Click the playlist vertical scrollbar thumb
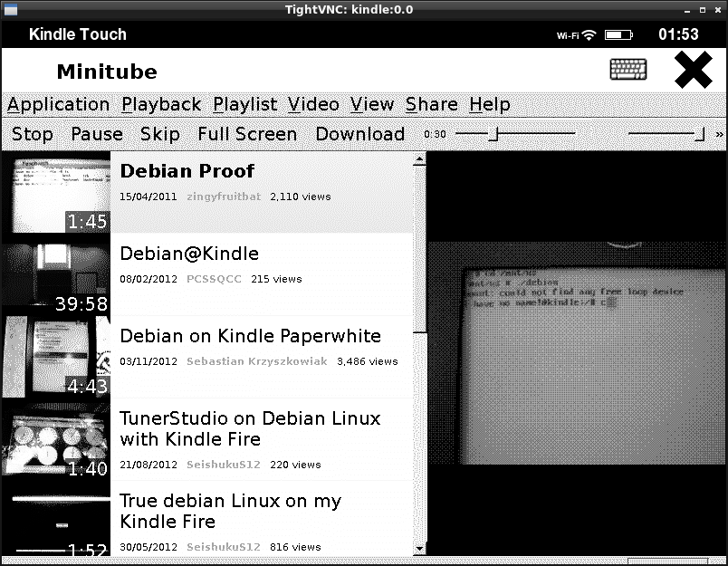Screen dimensions: 728x566 [x=419, y=250]
